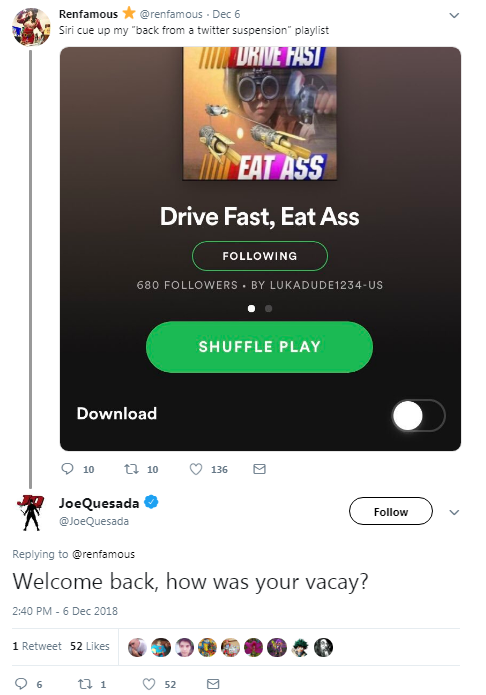Open the 1 Retweet list
Screen dimensions: 486x695
37,646
